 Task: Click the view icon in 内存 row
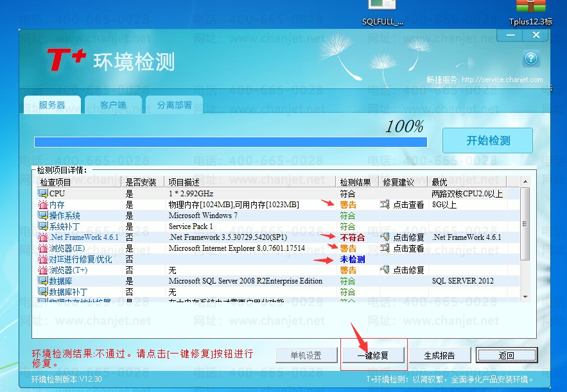point(385,205)
